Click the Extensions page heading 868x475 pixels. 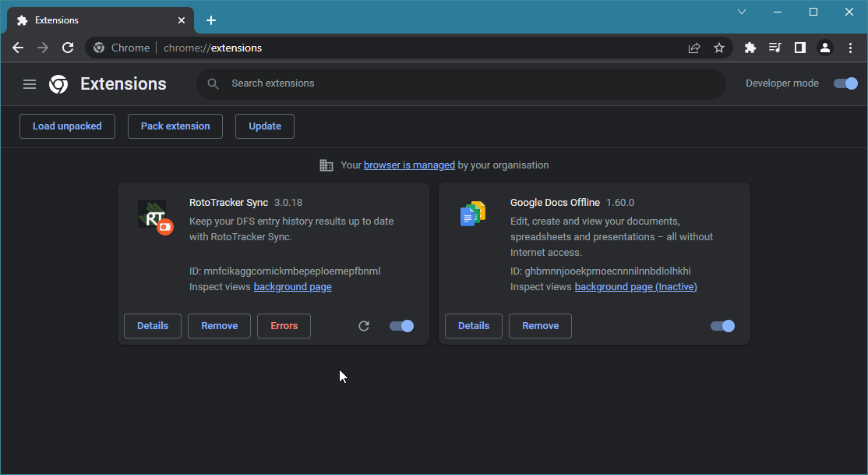point(123,83)
